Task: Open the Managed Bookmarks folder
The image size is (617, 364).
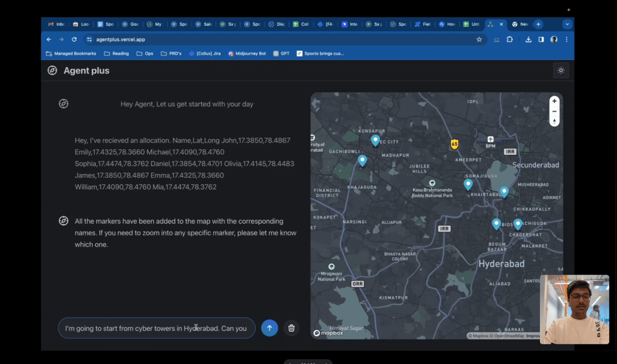Action: tap(71, 54)
